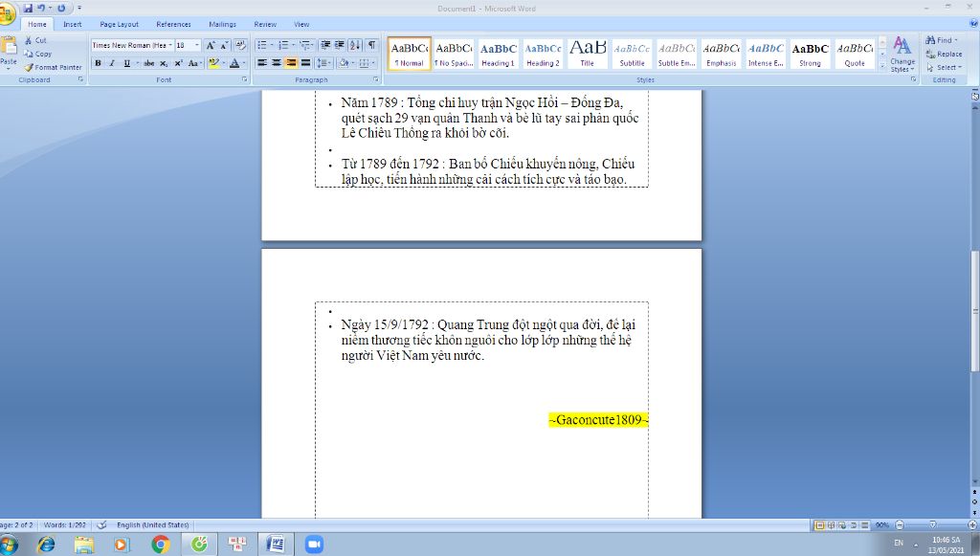Clear formatting from selected text
Image resolution: width=980 pixels, height=556 pixels.
240,45
